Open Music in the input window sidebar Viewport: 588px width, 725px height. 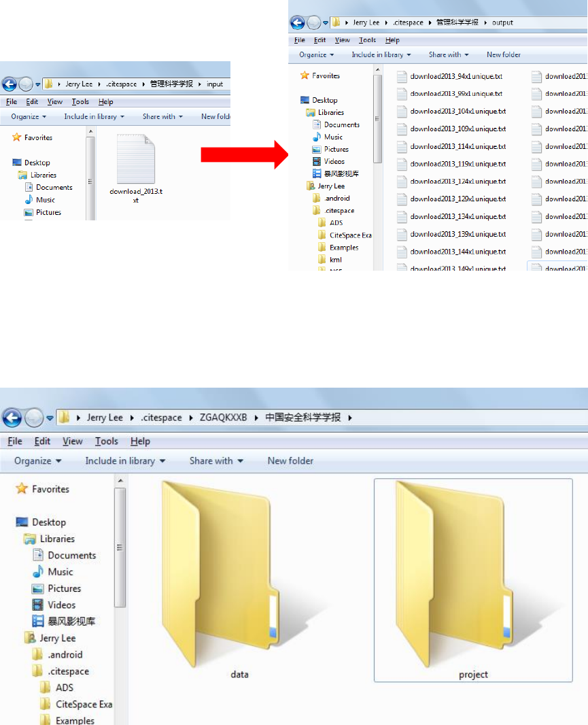pos(46,200)
